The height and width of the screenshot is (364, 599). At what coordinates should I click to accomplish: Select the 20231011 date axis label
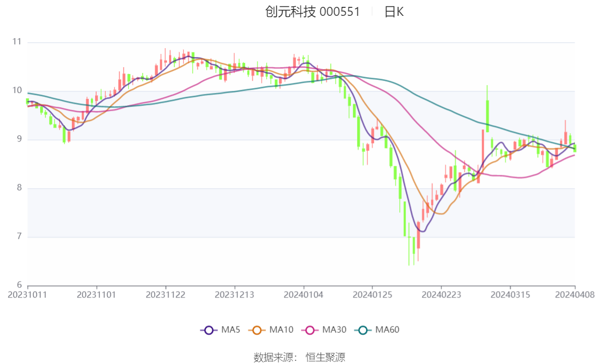click(x=27, y=295)
